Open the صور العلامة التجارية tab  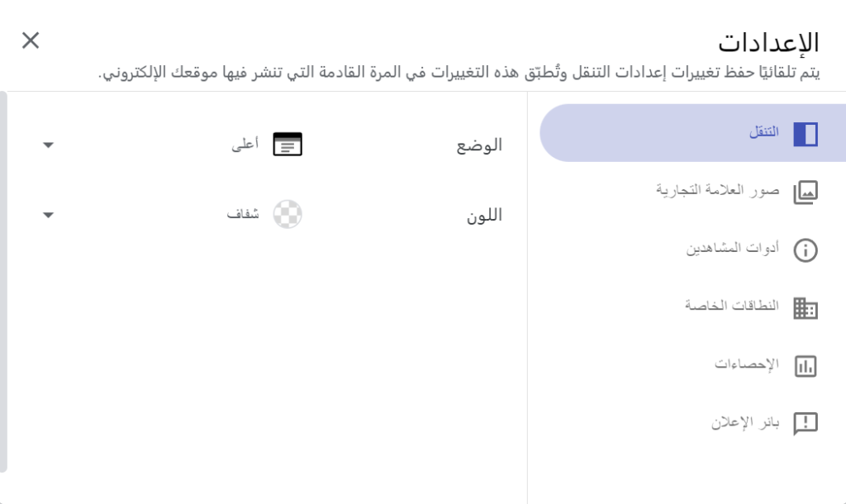(x=717, y=191)
